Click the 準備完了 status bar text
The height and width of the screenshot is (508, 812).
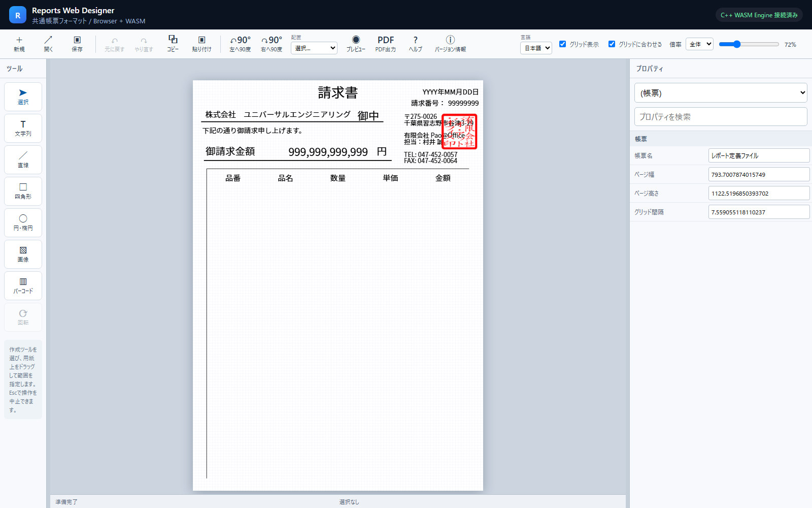[x=66, y=502]
